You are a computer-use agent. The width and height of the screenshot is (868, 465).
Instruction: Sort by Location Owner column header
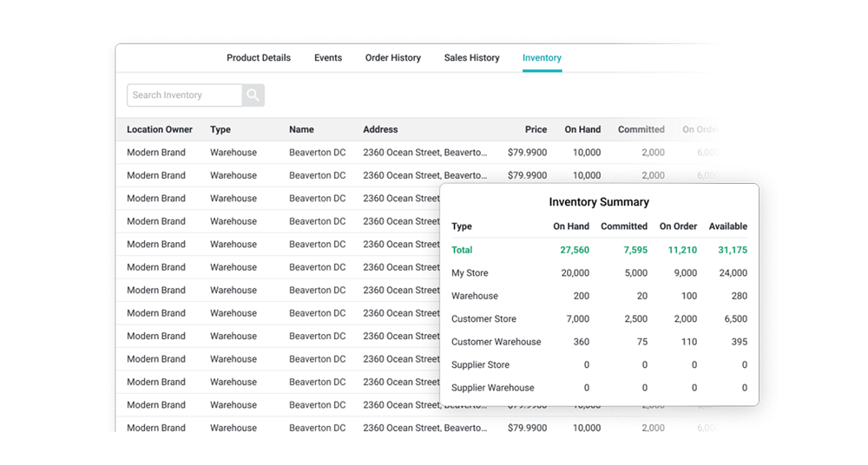tap(160, 129)
